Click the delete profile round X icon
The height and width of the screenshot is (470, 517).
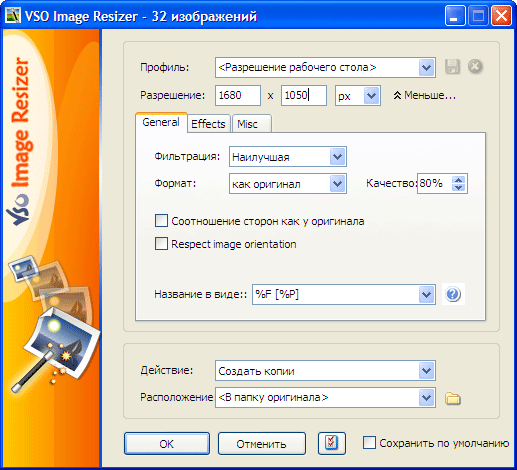click(x=475, y=66)
